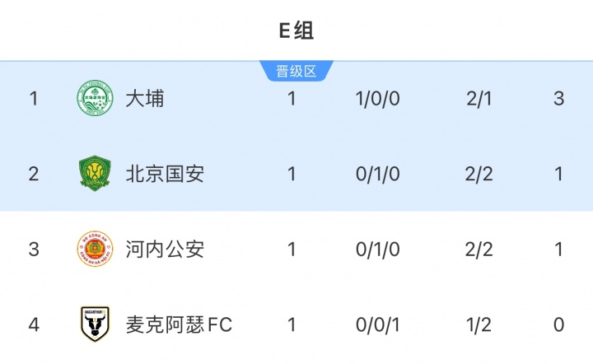Click 大埔's 2/1 goals figure
Viewport: 593px width, 364px height.
(x=479, y=99)
